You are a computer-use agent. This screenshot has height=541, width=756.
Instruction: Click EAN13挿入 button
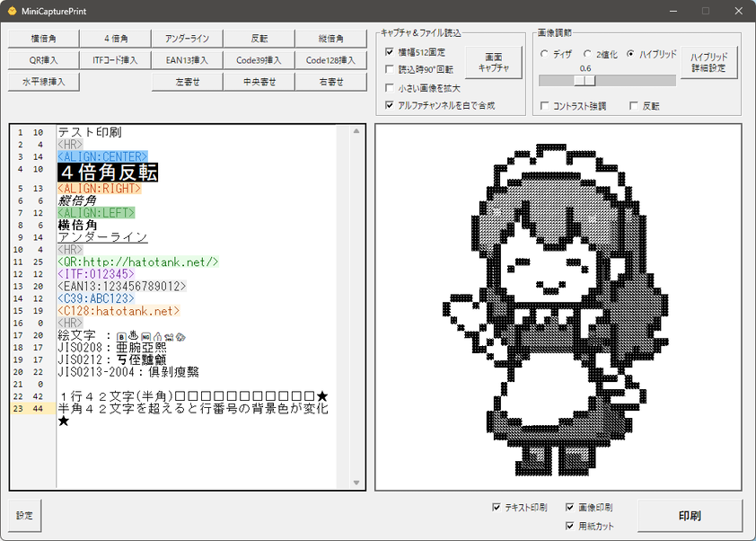(x=187, y=60)
